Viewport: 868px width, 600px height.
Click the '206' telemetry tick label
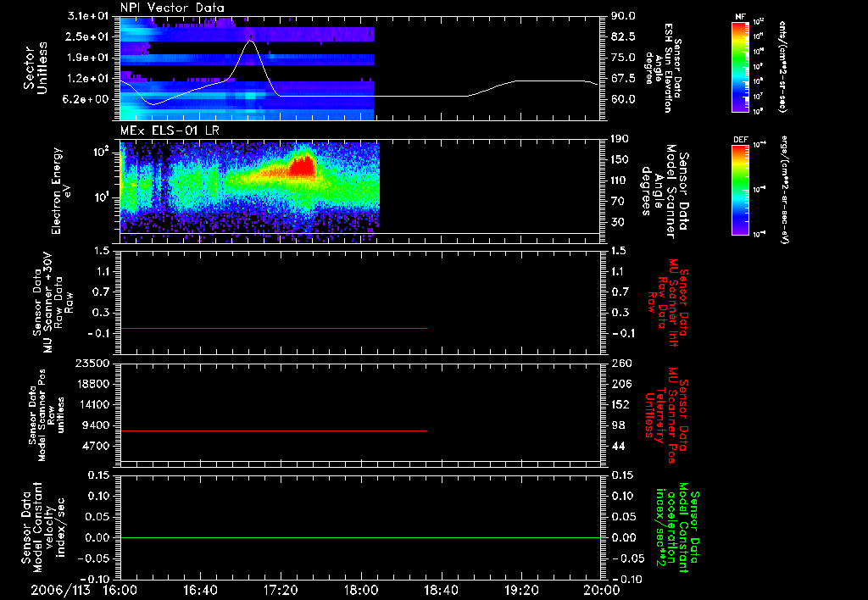click(x=620, y=384)
